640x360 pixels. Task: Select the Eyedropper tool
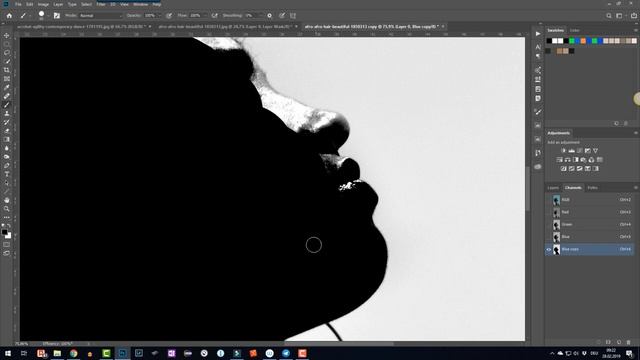[x=7, y=87]
